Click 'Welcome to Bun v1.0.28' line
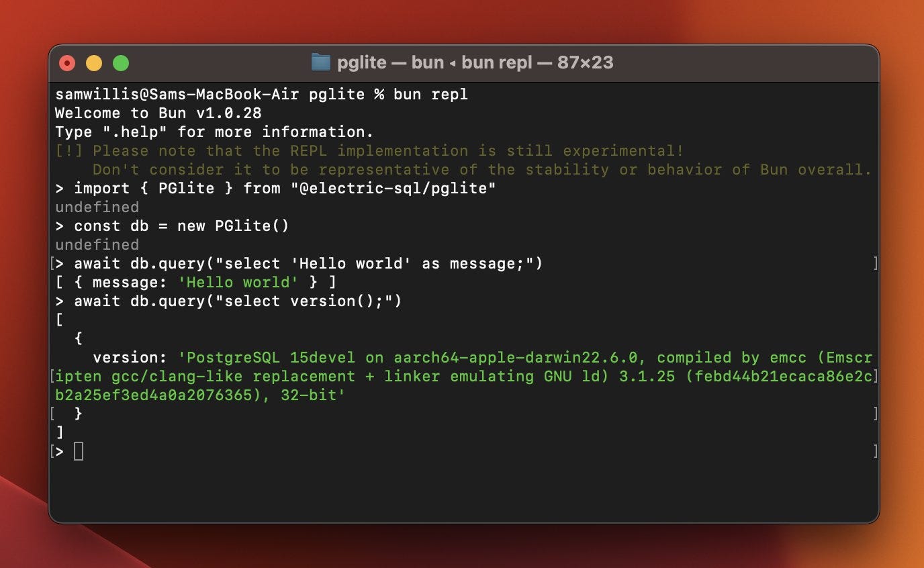Image resolution: width=924 pixels, height=568 pixels. click(158, 113)
